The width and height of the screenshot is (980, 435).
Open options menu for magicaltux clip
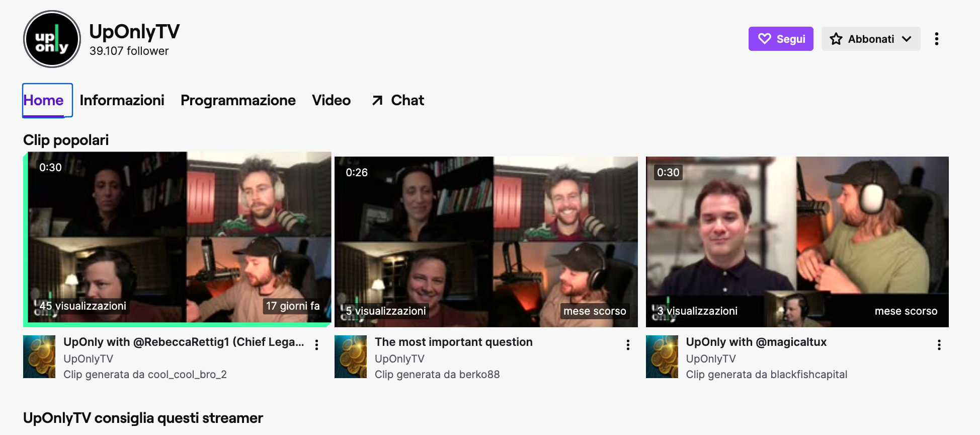point(939,345)
